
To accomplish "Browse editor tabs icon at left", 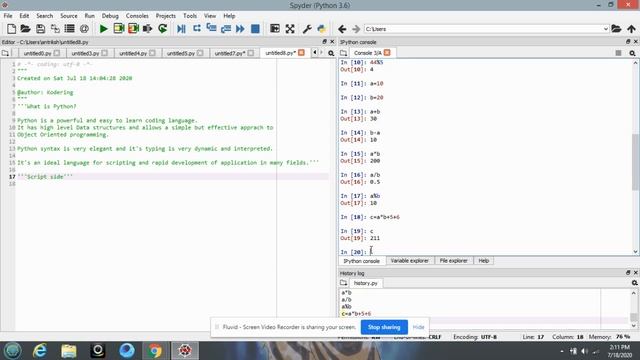I will tap(5, 53).
